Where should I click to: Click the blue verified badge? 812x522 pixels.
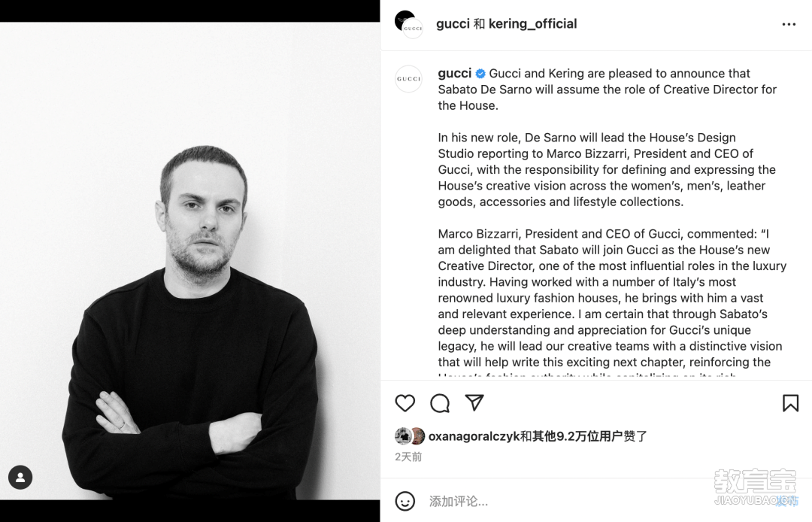coord(480,74)
